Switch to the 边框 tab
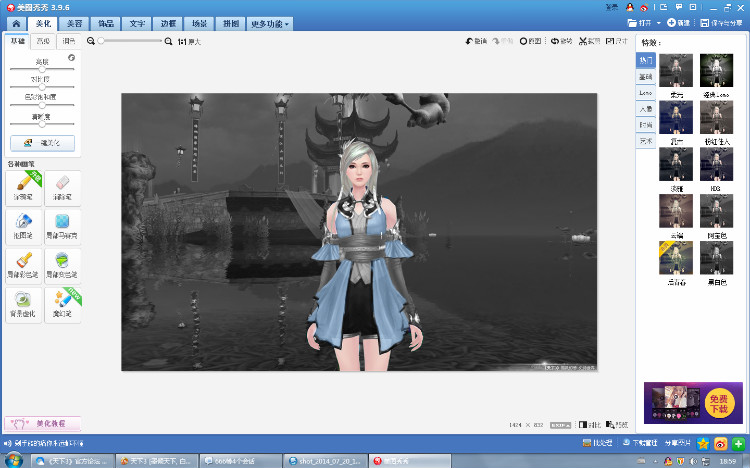The height and width of the screenshot is (468, 750). pyautogui.click(x=168, y=23)
